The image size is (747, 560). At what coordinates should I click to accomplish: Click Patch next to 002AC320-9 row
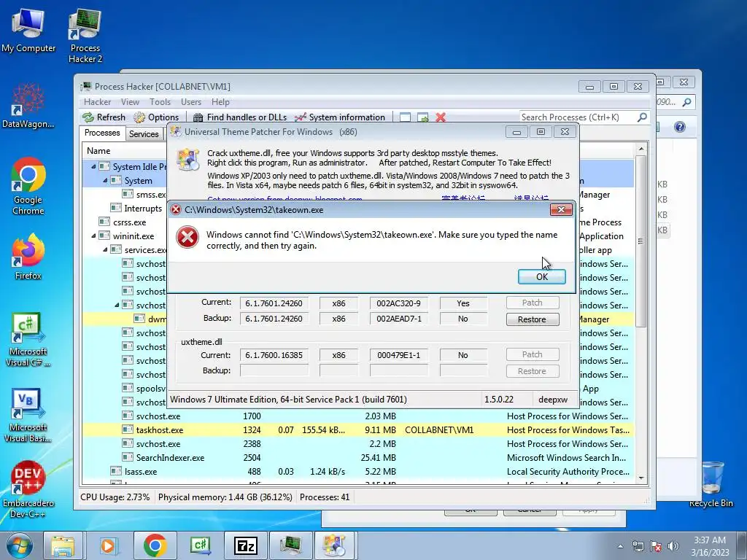(532, 303)
